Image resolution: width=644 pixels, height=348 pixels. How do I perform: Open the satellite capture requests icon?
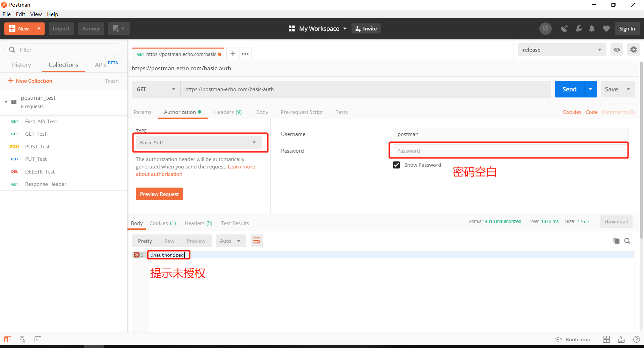pyautogui.click(x=565, y=29)
